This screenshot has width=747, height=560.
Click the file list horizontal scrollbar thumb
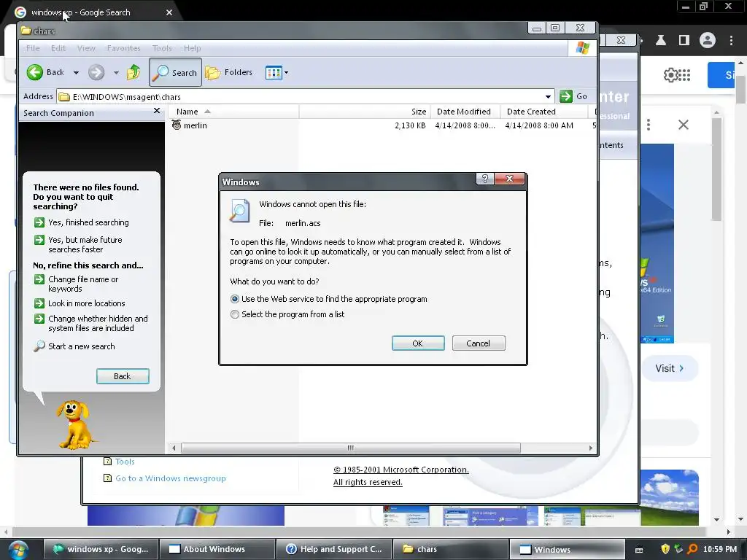point(351,448)
